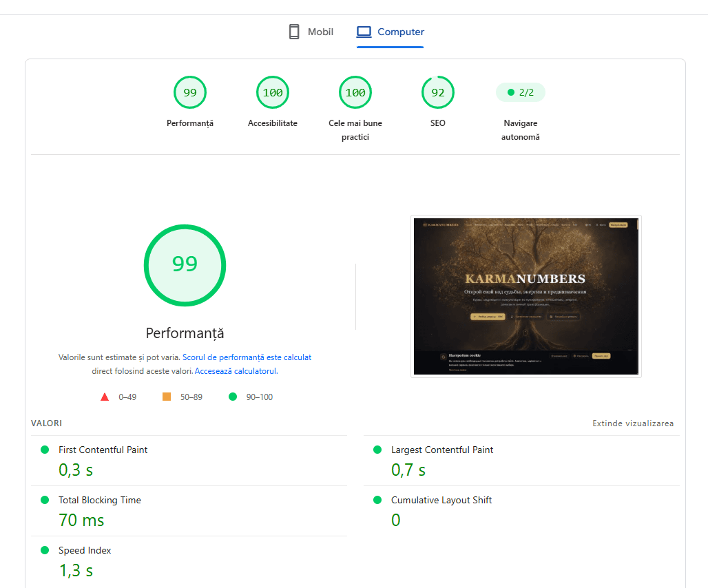This screenshot has width=708, height=588.
Task: Open the Accesibilitate 100 score gauge
Action: [273, 92]
